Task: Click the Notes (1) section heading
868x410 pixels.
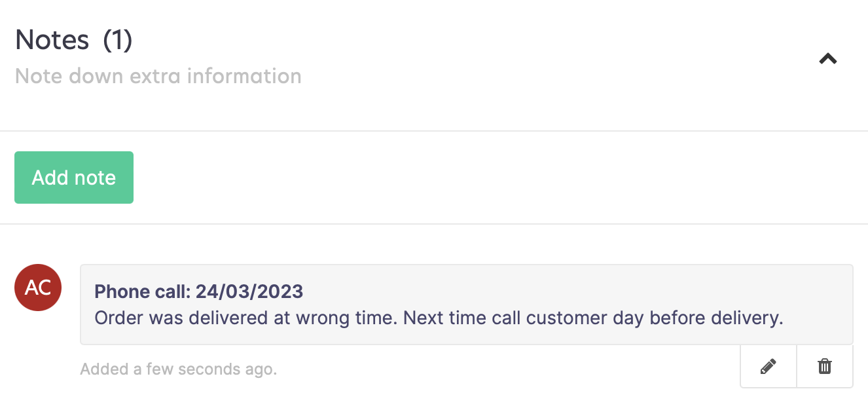Action: click(74, 40)
